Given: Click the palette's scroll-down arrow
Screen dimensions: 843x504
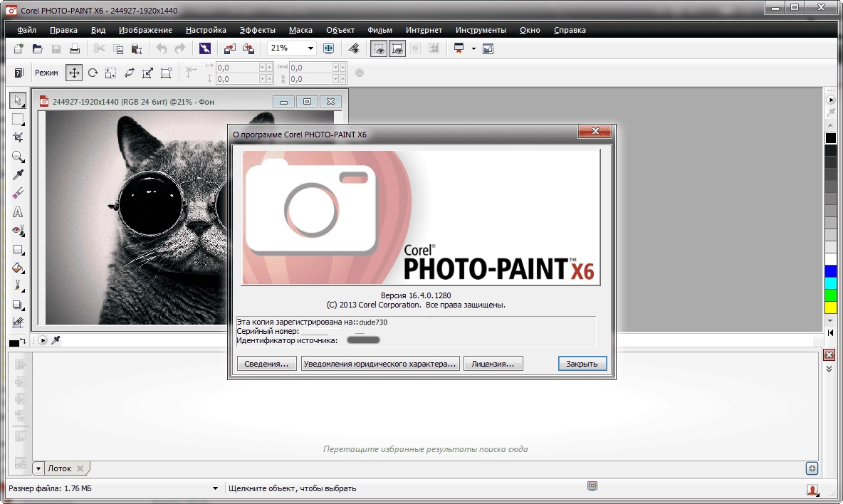Looking at the screenshot, I should coord(831,321).
